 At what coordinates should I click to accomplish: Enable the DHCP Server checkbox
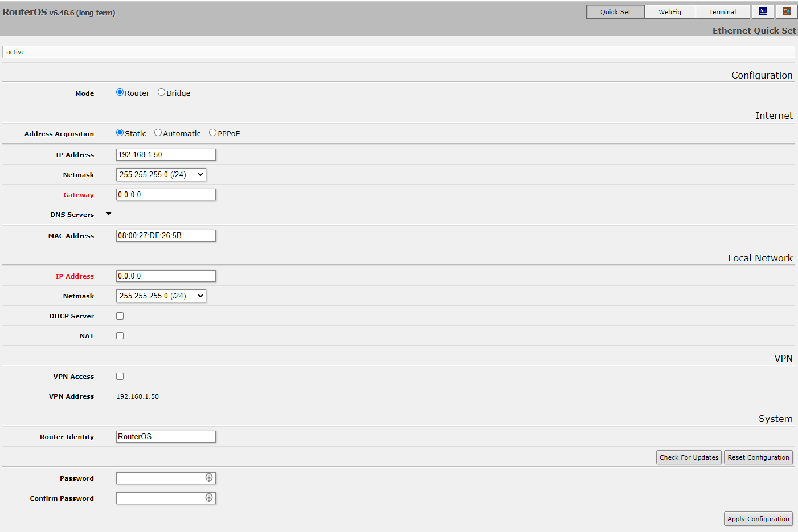pyautogui.click(x=120, y=316)
